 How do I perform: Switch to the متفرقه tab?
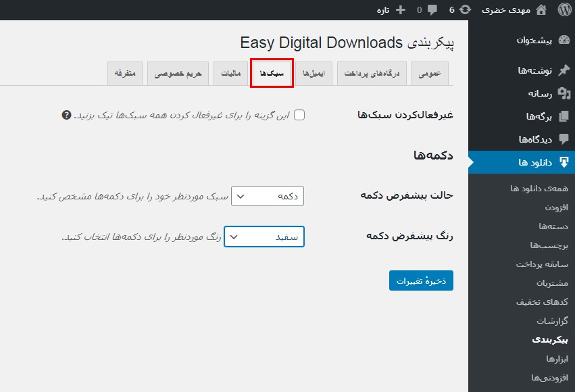coord(125,74)
